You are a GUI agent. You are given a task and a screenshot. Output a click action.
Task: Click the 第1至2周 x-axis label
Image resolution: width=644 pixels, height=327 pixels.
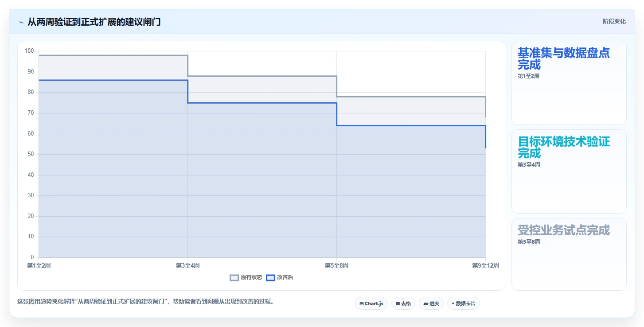click(x=39, y=265)
